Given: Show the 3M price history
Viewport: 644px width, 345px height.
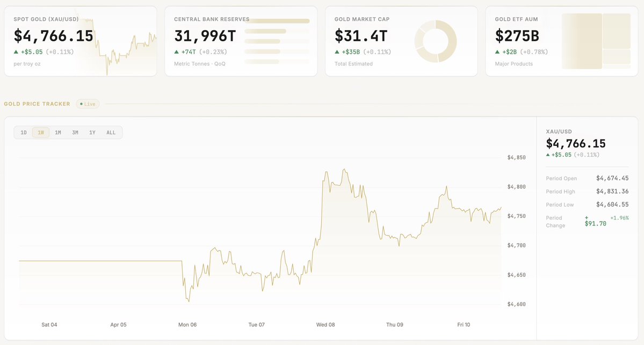Looking at the screenshot, I should pyautogui.click(x=75, y=133).
